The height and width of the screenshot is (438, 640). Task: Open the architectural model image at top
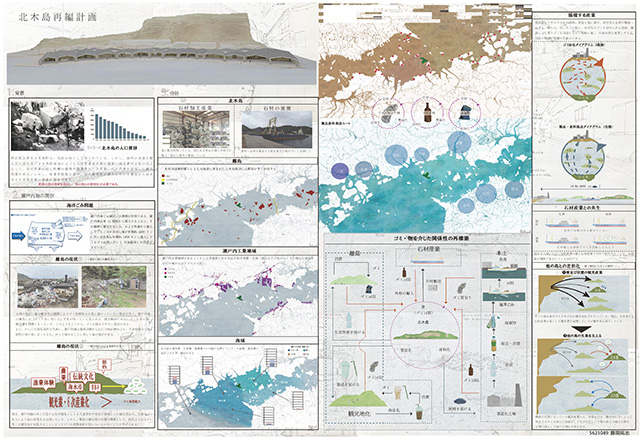(162, 58)
